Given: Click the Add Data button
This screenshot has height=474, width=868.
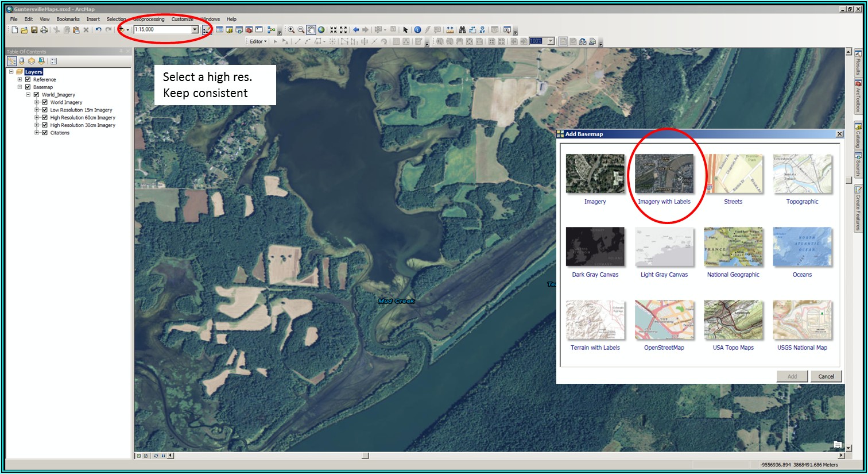Looking at the screenshot, I should 122,30.
